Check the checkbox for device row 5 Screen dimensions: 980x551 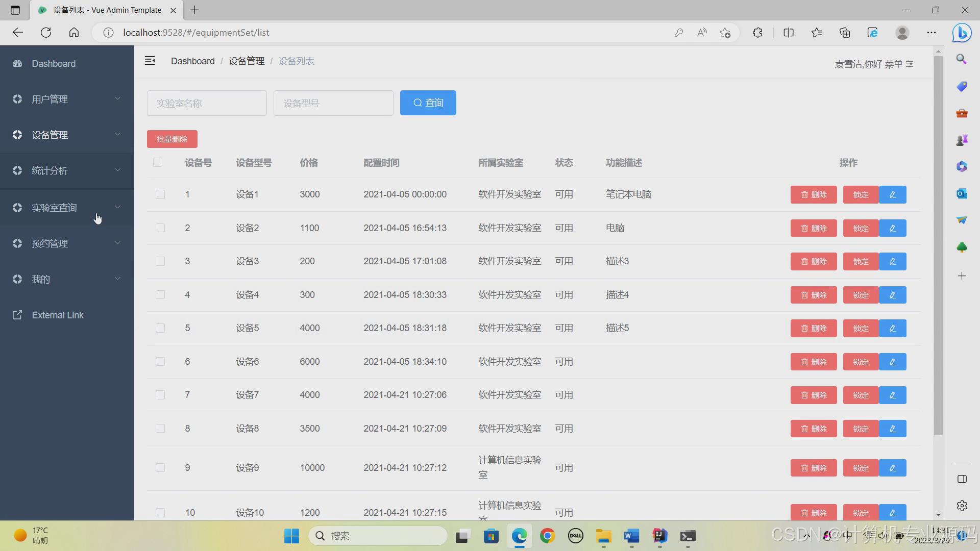coord(160,328)
